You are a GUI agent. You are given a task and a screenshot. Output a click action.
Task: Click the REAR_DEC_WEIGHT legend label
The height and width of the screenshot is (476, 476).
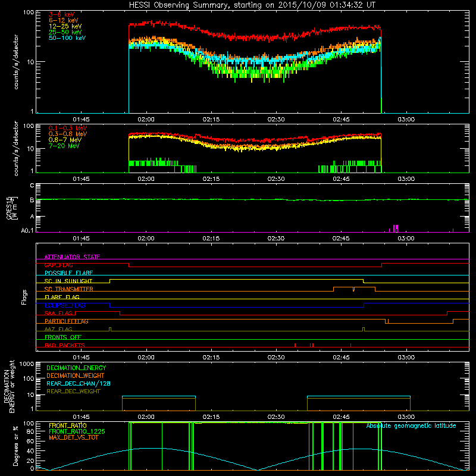pos(73,392)
